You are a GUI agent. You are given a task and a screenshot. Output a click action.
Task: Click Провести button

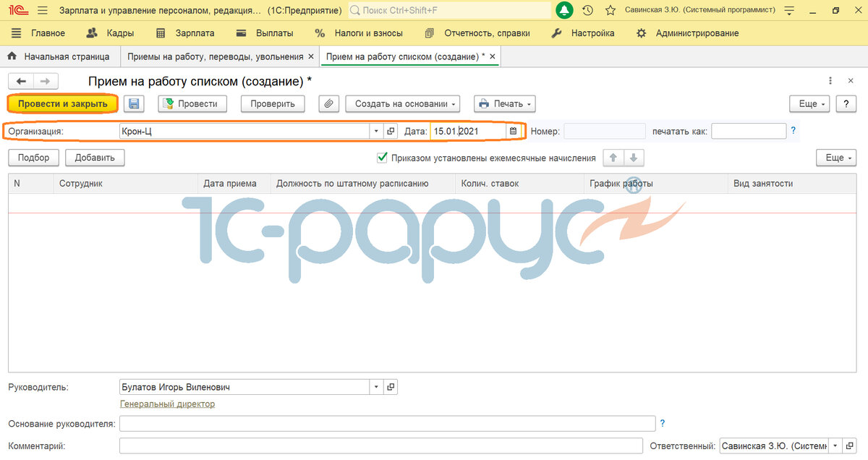click(192, 104)
